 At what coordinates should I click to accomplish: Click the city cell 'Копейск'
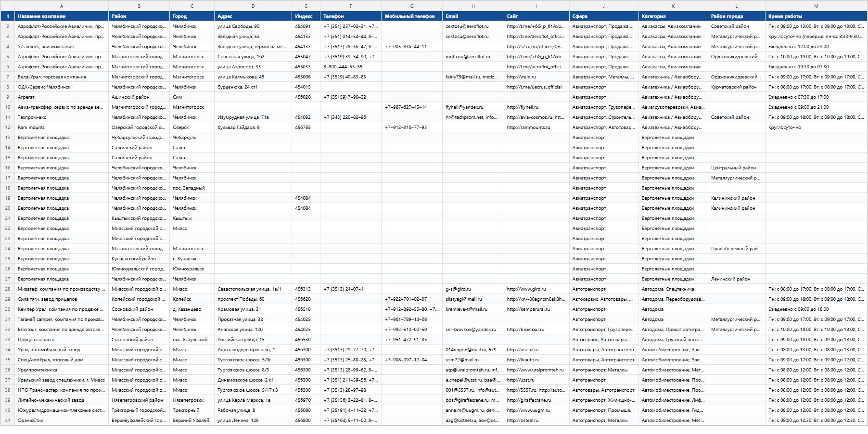(x=192, y=299)
